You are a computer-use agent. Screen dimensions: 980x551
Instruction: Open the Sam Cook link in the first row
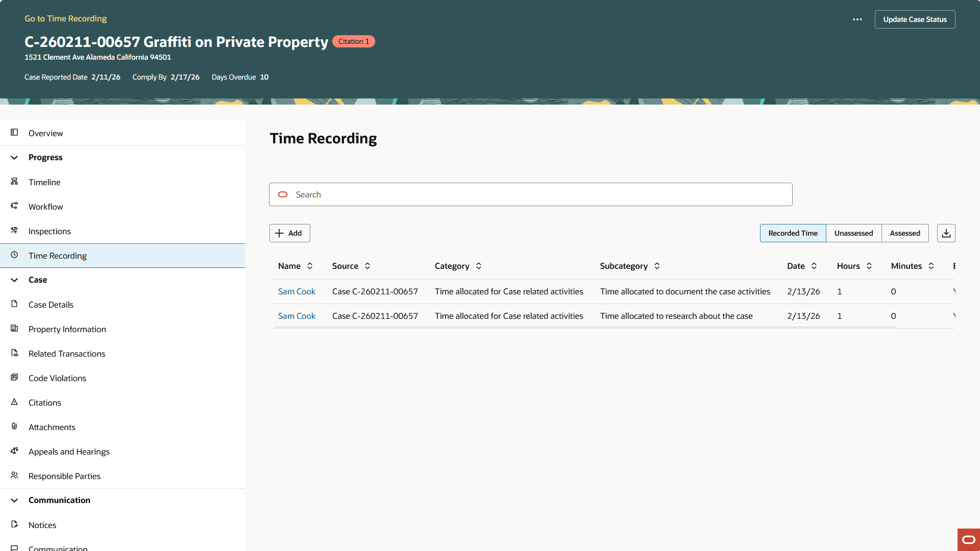tap(297, 291)
